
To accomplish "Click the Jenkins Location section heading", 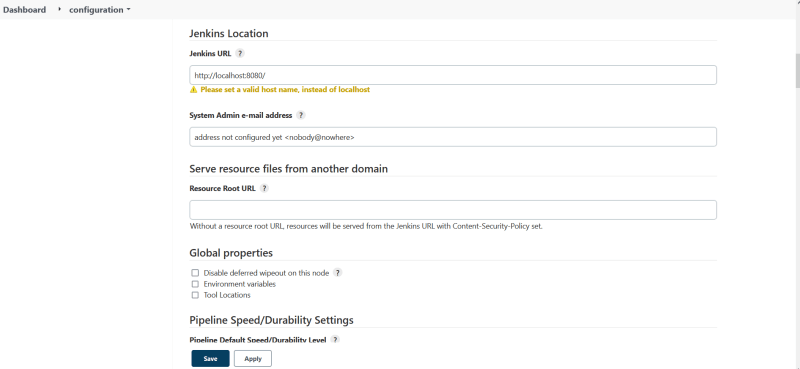I will point(229,34).
